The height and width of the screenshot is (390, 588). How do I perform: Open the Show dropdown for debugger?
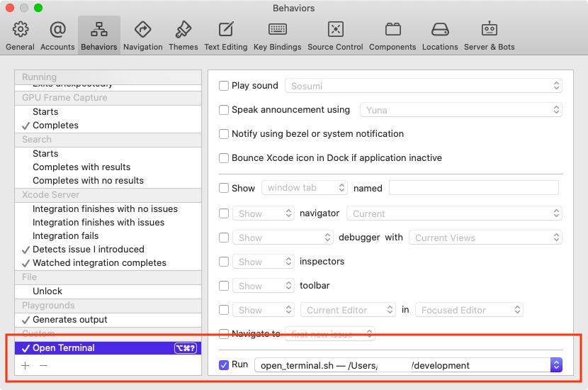283,238
